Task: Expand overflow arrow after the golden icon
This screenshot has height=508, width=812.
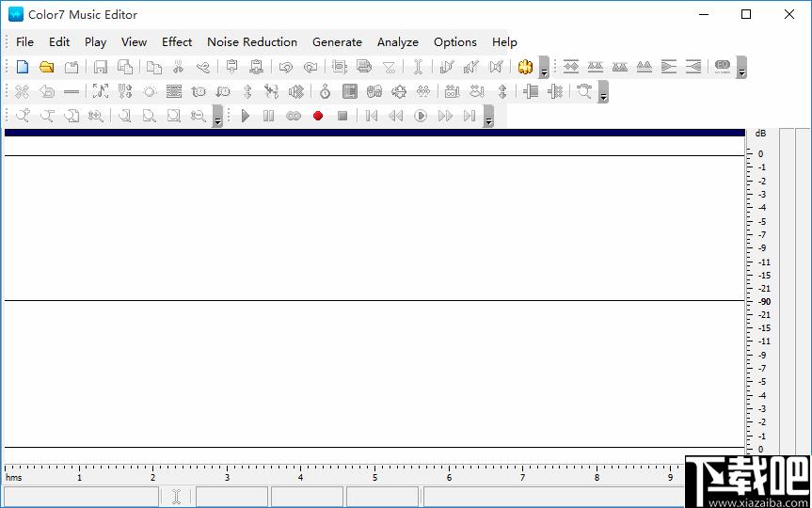Action: [544, 68]
